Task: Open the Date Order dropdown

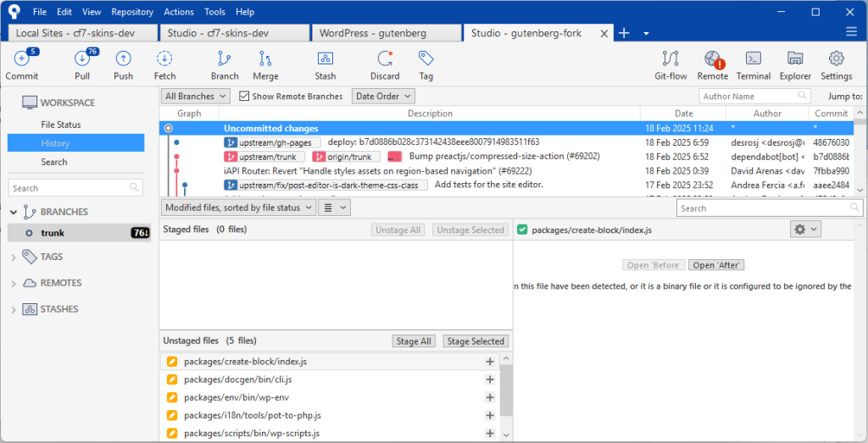Action: (x=383, y=97)
